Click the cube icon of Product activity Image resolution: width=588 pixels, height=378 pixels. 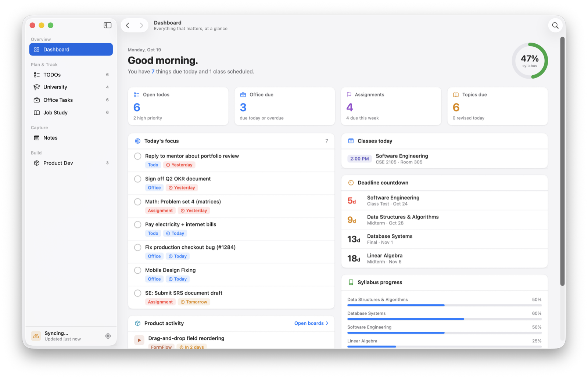pos(137,323)
